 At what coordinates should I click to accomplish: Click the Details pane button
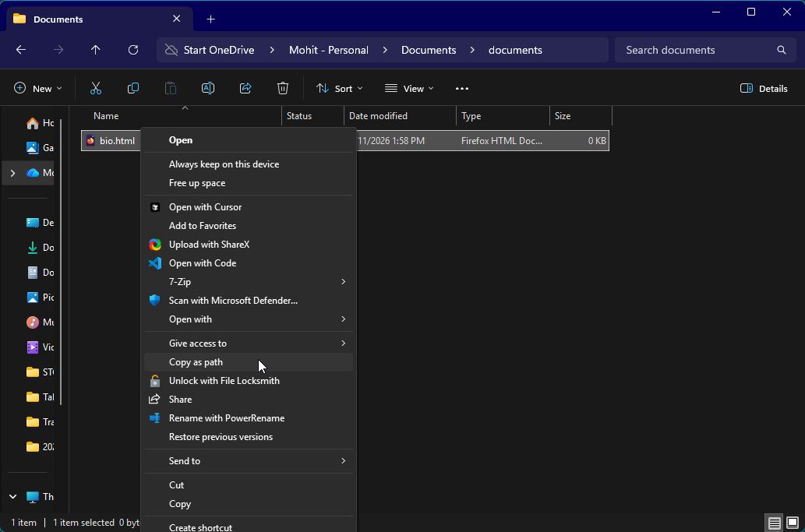[x=763, y=88]
